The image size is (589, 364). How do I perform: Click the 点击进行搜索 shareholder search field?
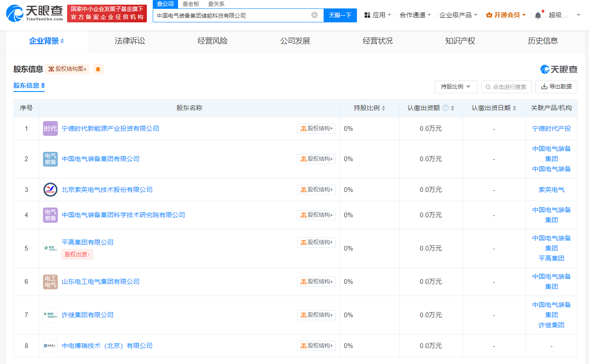coord(506,87)
